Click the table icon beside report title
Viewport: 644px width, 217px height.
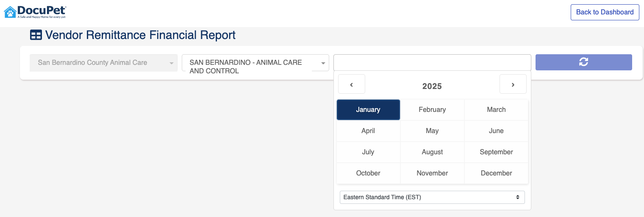pos(36,35)
